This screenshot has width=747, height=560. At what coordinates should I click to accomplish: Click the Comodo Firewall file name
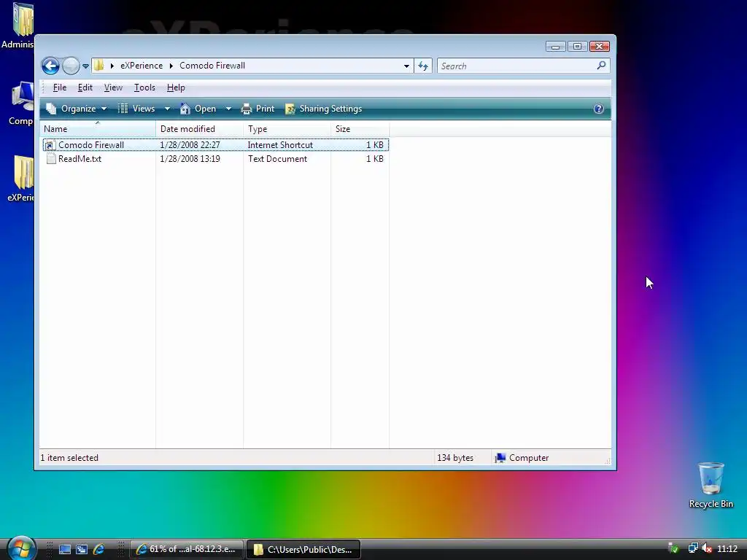point(91,145)
